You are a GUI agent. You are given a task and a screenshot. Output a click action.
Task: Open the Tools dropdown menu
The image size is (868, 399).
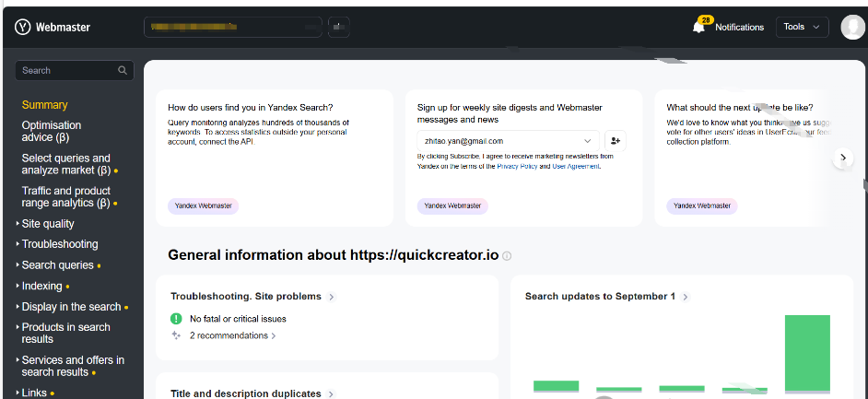(802, 28)
